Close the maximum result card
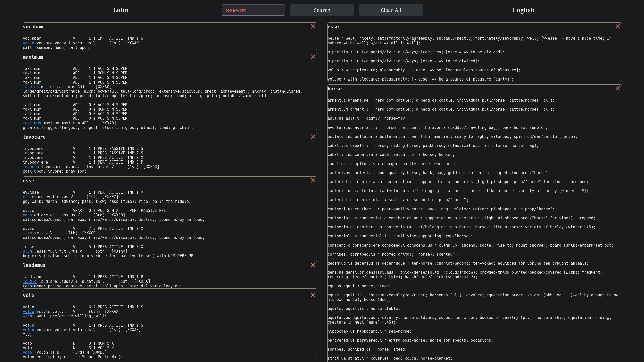The width and height of the screenshot is (644, 362). coord(313,57)
